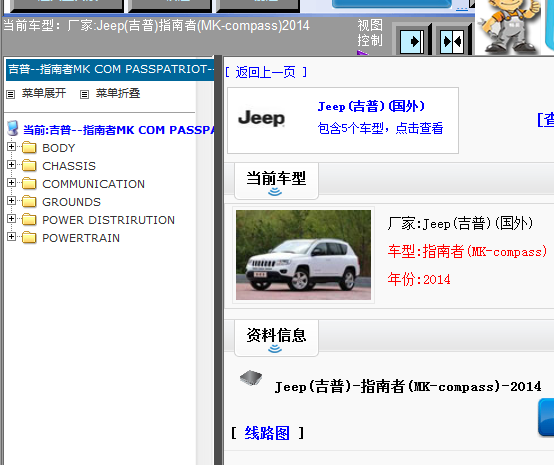Expand the BODY tree node
The height and width of the screenshot is (465, 554).
[11, 146]
